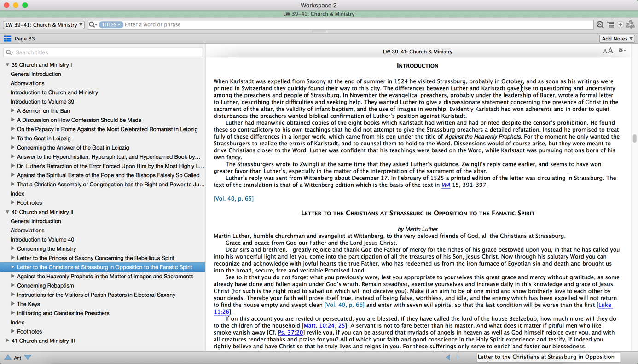Expand To the Goat in Leipzig

[x=13, y=139]
